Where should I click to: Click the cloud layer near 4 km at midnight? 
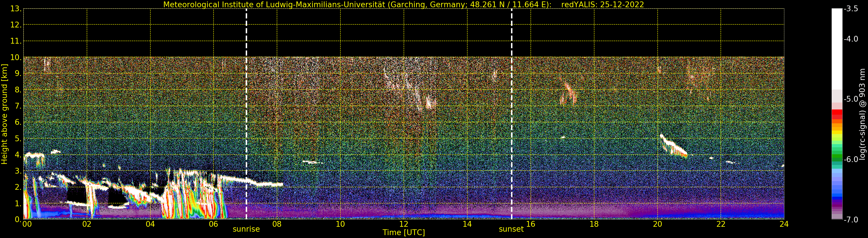pyautogui.click(x=34, y=156)
